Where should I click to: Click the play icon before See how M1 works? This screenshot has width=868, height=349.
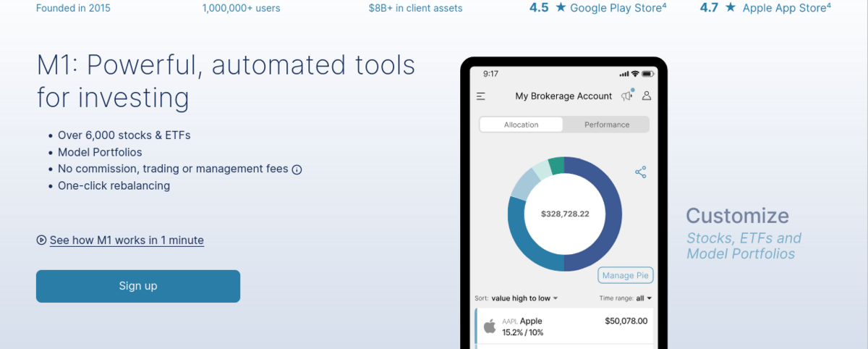click(x=41, y=240)
